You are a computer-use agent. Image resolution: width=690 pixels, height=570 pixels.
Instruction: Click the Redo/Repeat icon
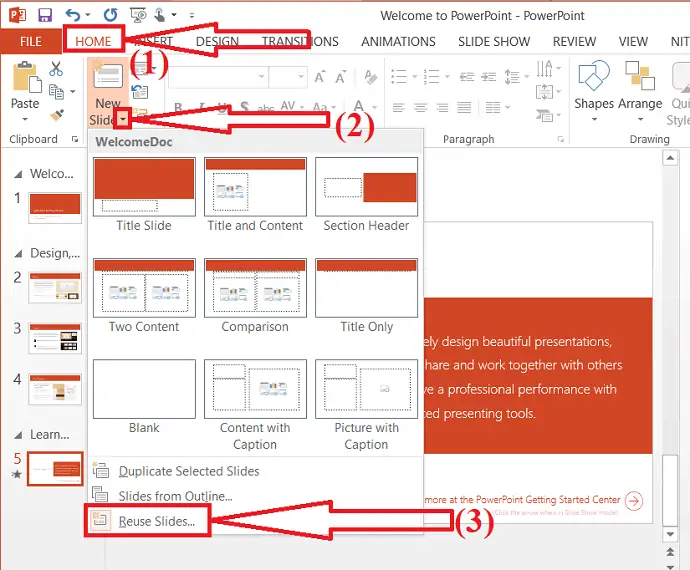click(x=110, y=15)
